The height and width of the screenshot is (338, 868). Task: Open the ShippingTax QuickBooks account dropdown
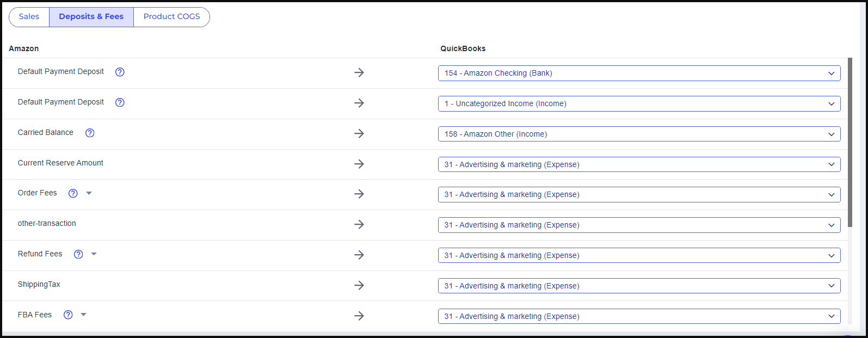(639, 286)
